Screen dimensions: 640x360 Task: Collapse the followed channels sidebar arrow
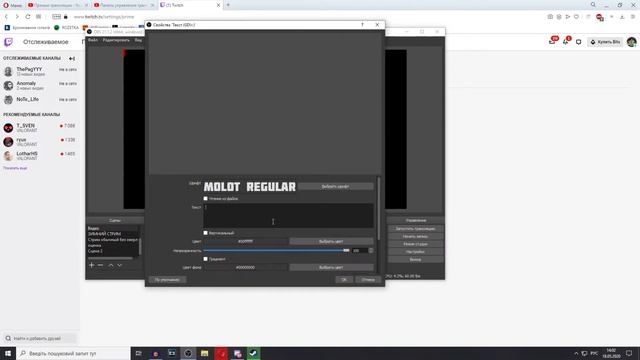click(x=72, y=58)
